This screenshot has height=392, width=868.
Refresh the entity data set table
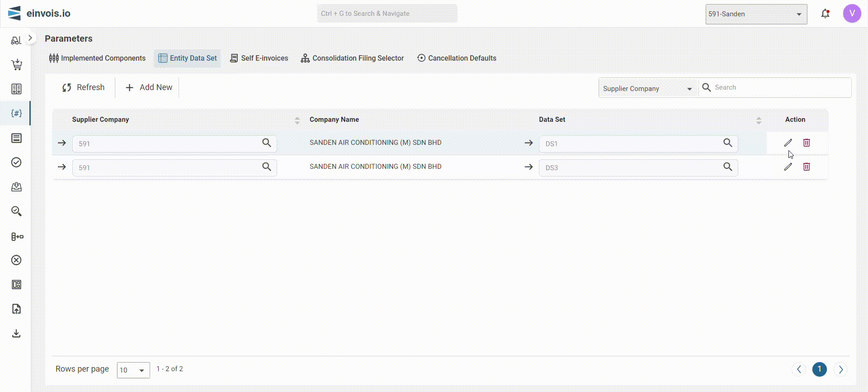83,87
